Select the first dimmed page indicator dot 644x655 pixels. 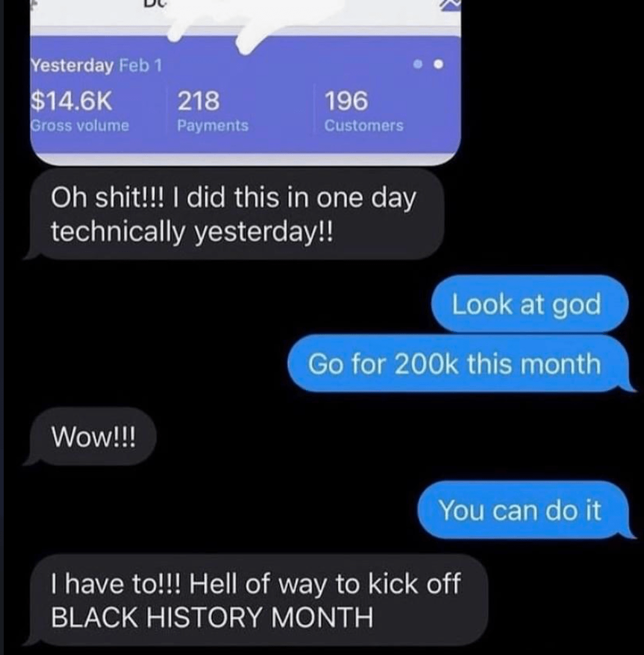tap(417, 65)
